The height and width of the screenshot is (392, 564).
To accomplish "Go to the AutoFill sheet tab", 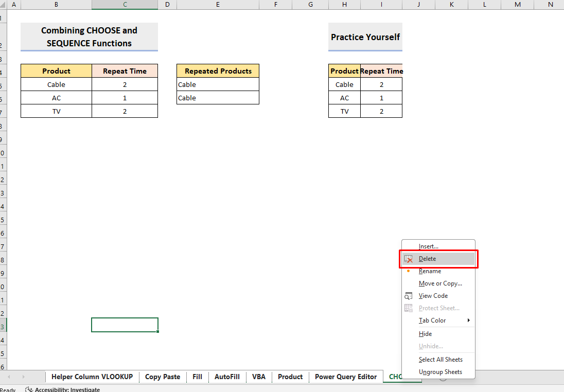I will coord(227,377).
